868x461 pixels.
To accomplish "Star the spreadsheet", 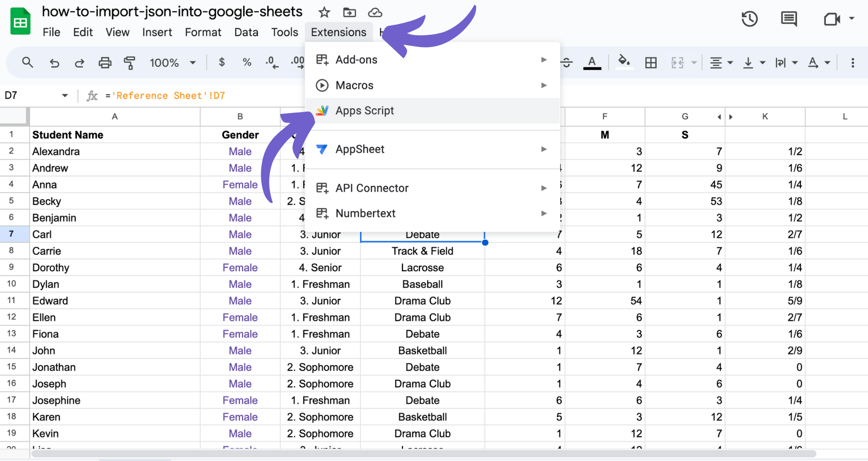I will [x=324, y=12].
